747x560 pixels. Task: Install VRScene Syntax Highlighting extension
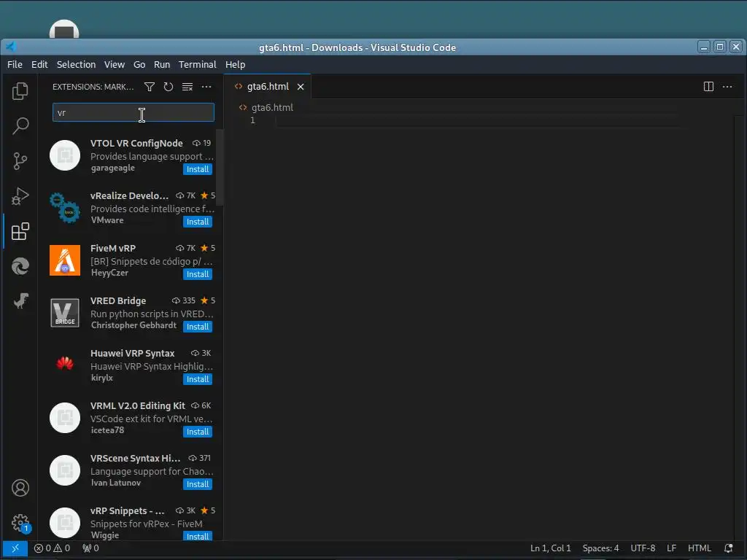[198, 484]
